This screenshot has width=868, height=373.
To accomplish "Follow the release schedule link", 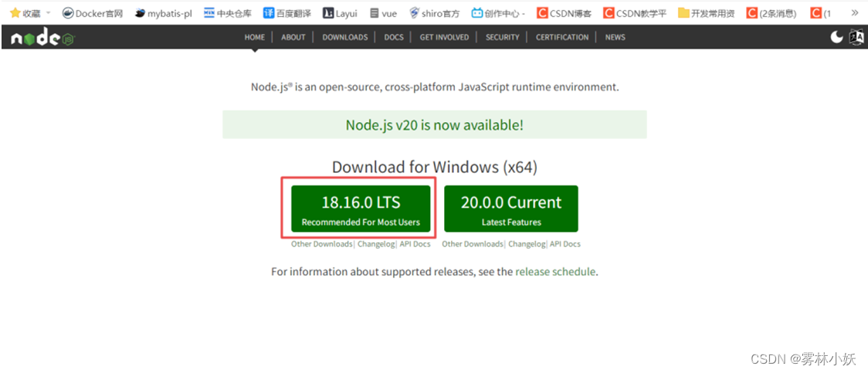I will pos(555,272).
